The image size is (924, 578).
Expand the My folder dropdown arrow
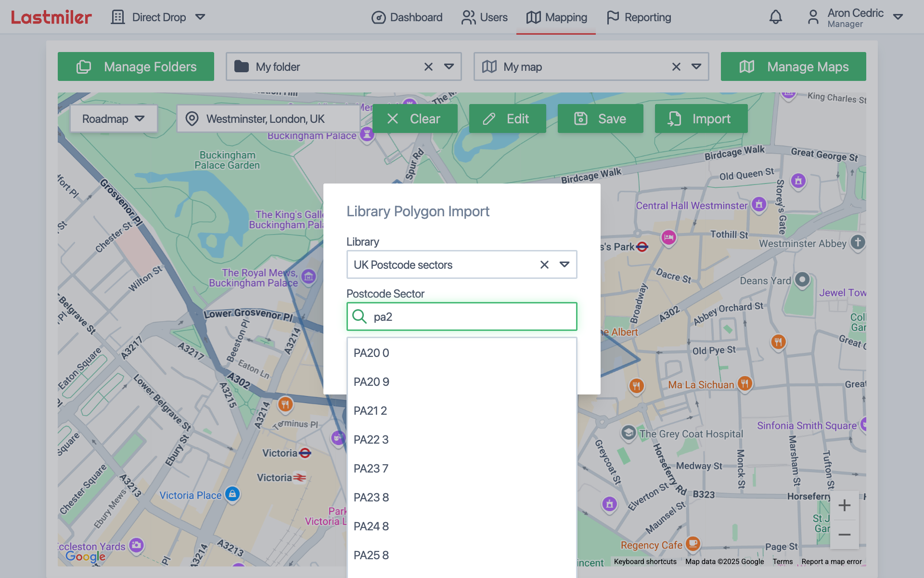pos(449,66)
